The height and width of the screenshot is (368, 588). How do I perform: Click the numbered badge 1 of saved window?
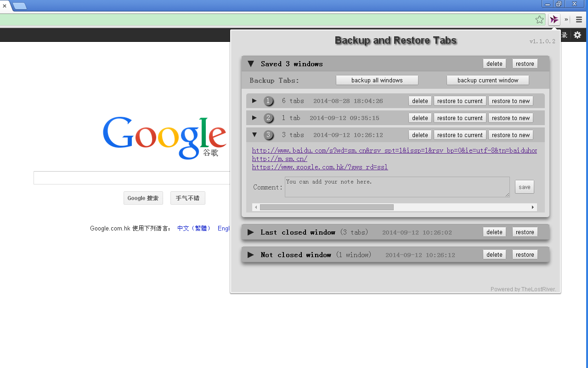click(x=269, y=101)
